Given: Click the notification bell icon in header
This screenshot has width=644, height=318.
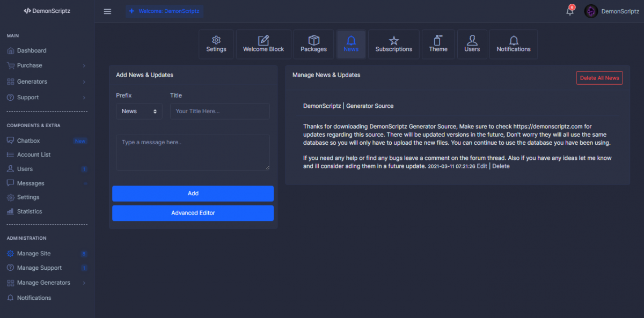Looking at the screenshot, I should [x=570, y=11].
